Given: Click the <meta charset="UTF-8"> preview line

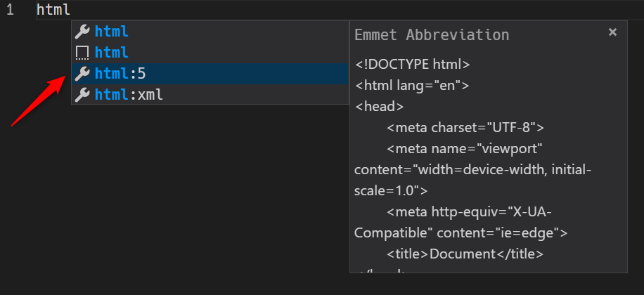Looking at the screenshot, I should (465, 128).
